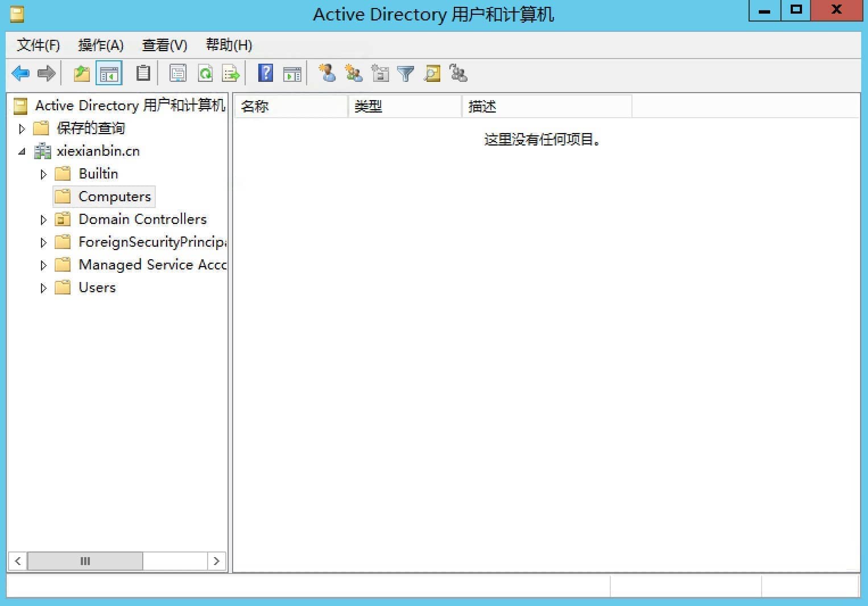Select Domain Controllers in the tree
This screenshot has width=868, height=606.
(x=142, y=219)
